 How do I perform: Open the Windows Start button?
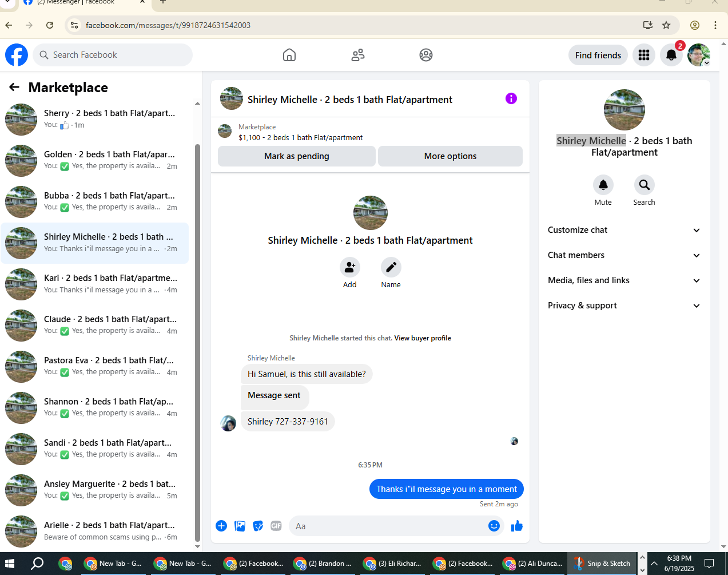click(x=9, y=564)
